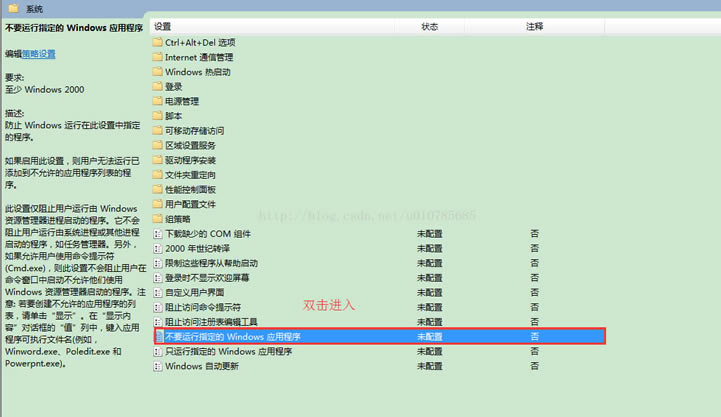Click the 驱动程序安装 folder icon
This screenshot has width=721, height=417.
[157, 160]
